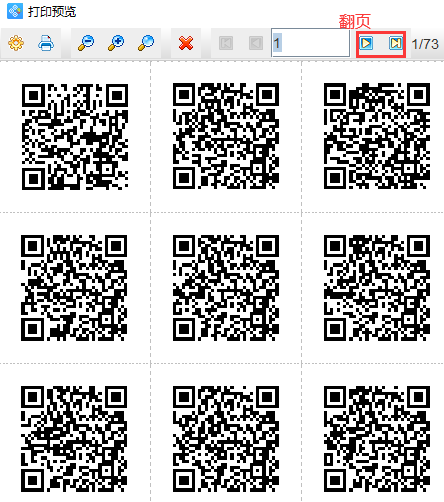444x502 pixels.
Task: Select the top-left QR code label
Action: [x=75, y=137]
